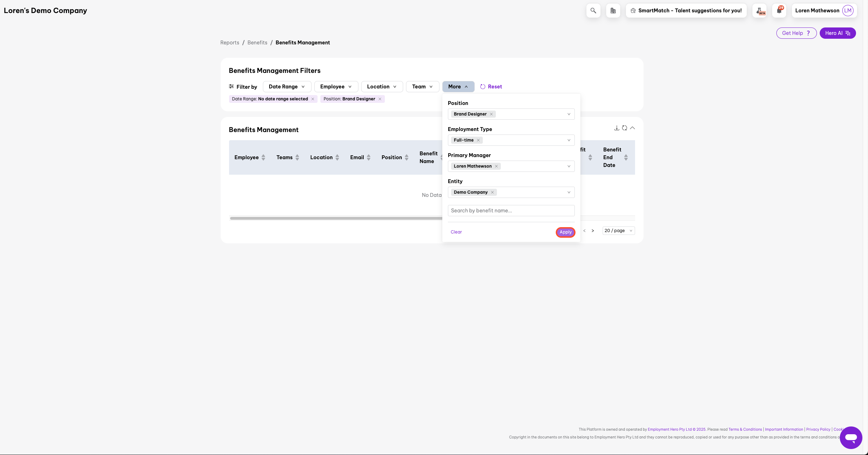868x455 pixels.
Task: Click the Clear filters link
Action: 456,232
